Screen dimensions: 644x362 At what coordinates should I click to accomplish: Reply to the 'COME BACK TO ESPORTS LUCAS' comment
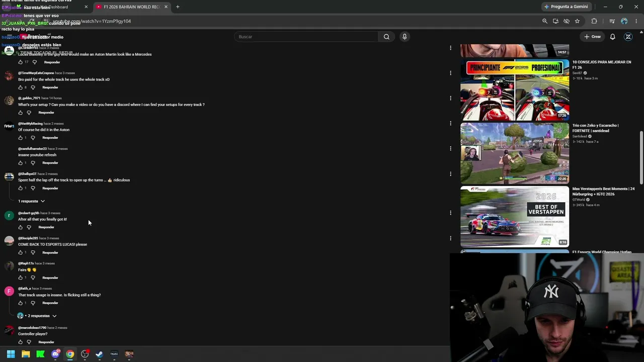tap(50, 252)
